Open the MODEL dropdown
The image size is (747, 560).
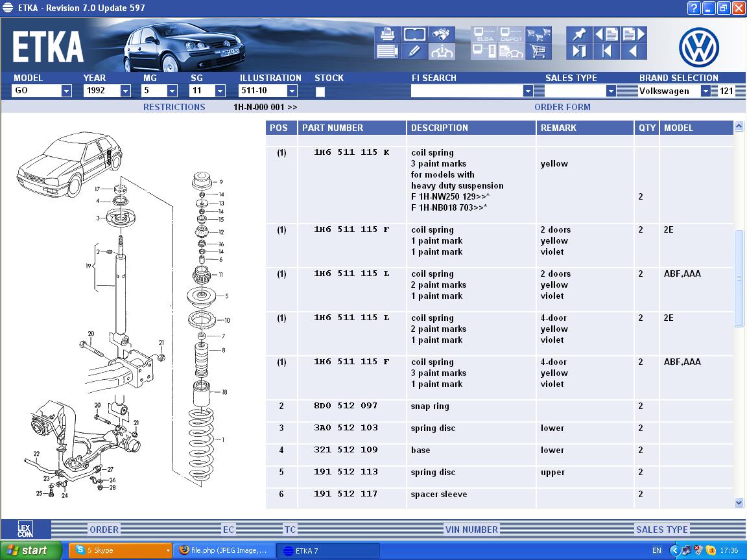[66, 91]
